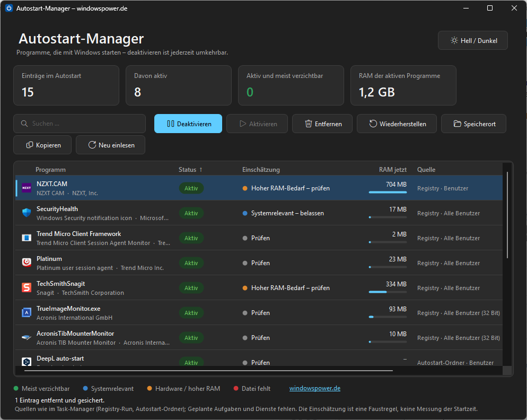
Task: Reload list with Neu einlesen
Action: (x=111, y=145)
